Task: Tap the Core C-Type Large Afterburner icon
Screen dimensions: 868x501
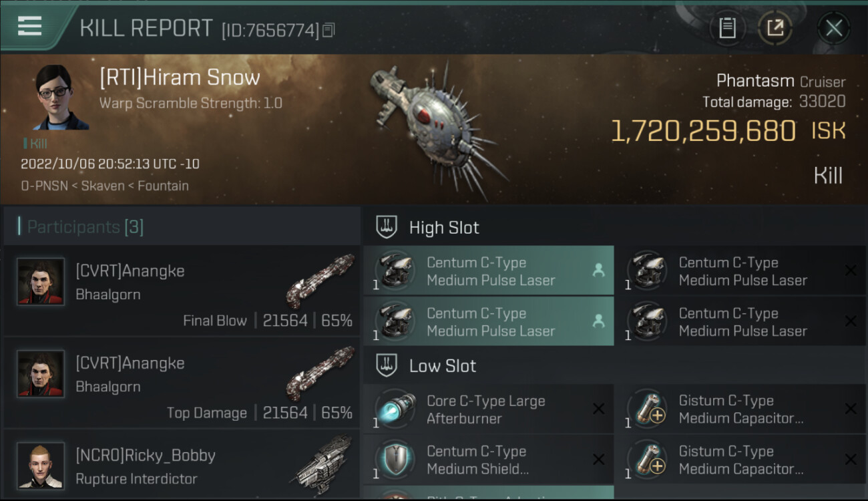Action: (x=395, y=409)
